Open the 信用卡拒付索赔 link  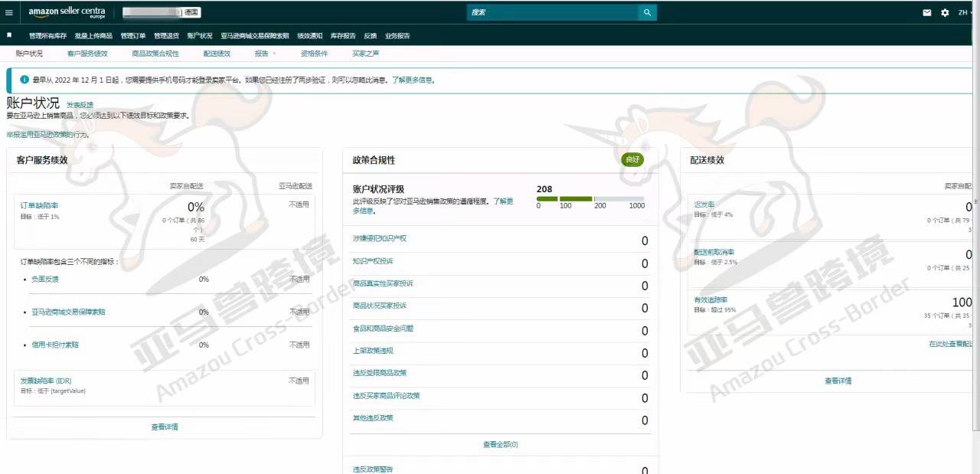(x=55, y=345)
